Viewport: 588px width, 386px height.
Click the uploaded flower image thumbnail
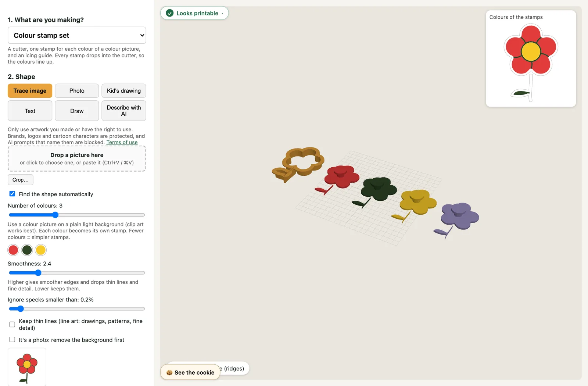[x=27, y=367]
